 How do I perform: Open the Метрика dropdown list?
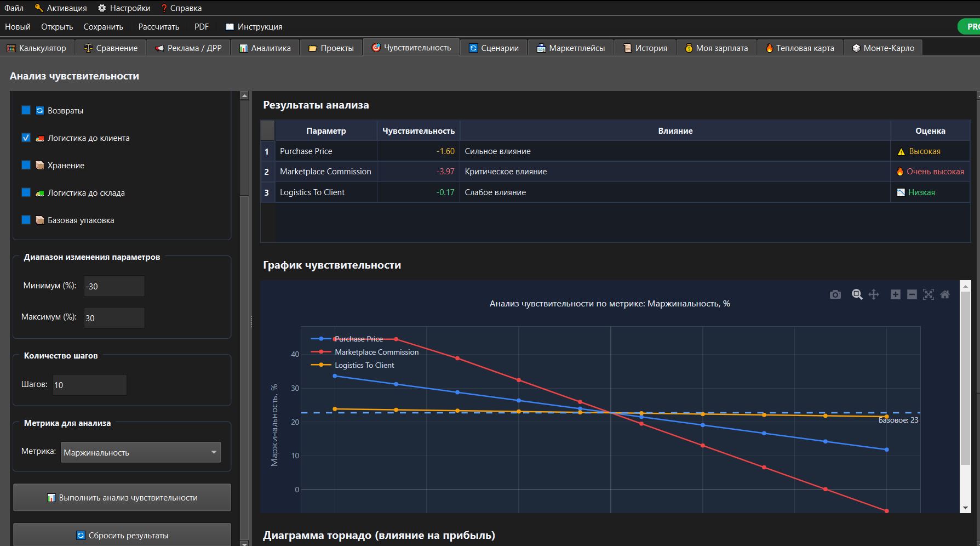141,452
